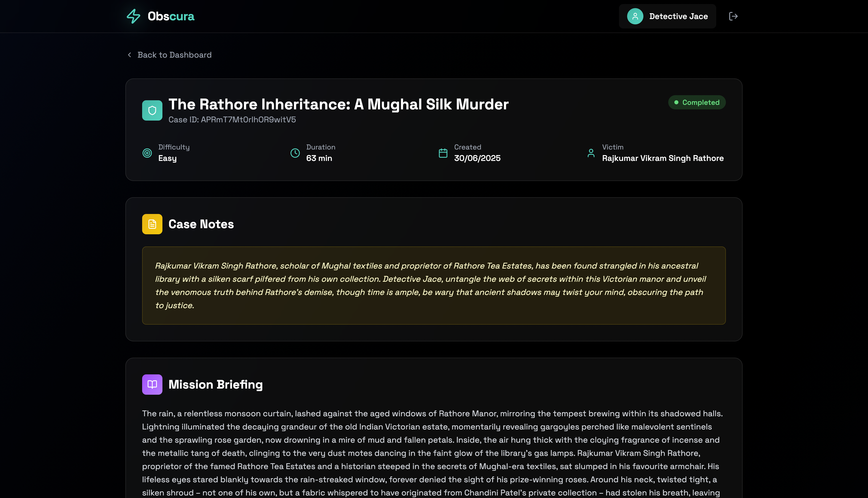This screenshot has width=868, height=498.
Task: Click the teal shield case icon
Action: tap(152, 110)
